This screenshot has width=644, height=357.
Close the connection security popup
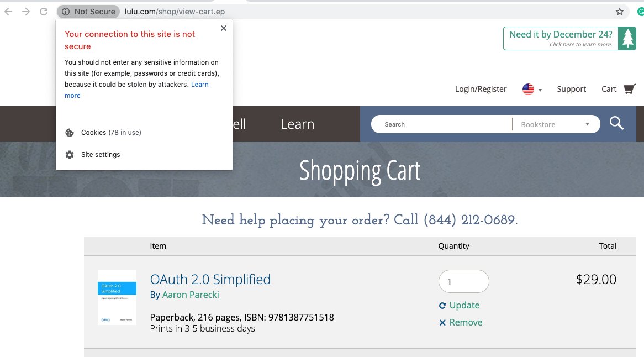(224, 28)
